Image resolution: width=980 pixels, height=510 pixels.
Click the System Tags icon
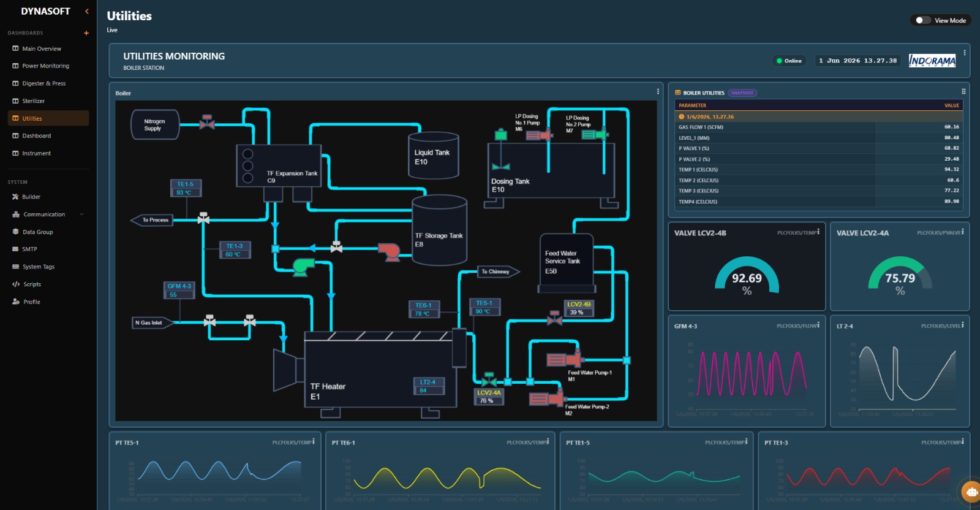click(16, 267)
